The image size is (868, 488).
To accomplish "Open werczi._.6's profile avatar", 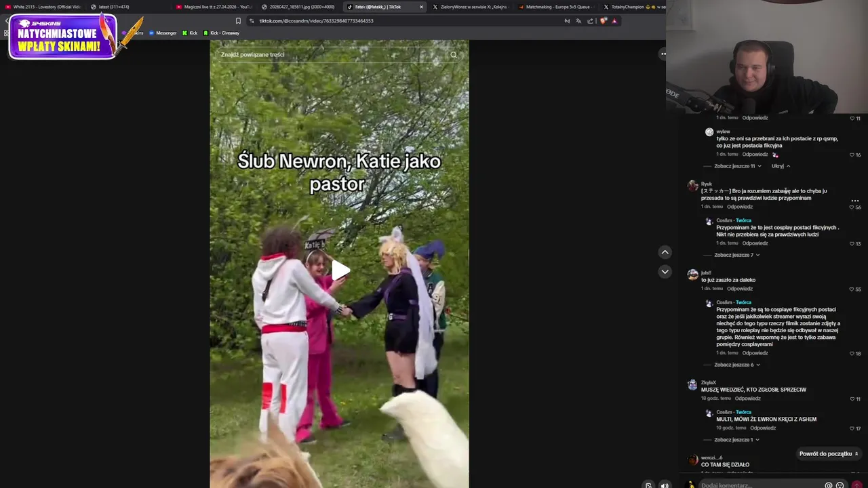I will click(692, 460).
